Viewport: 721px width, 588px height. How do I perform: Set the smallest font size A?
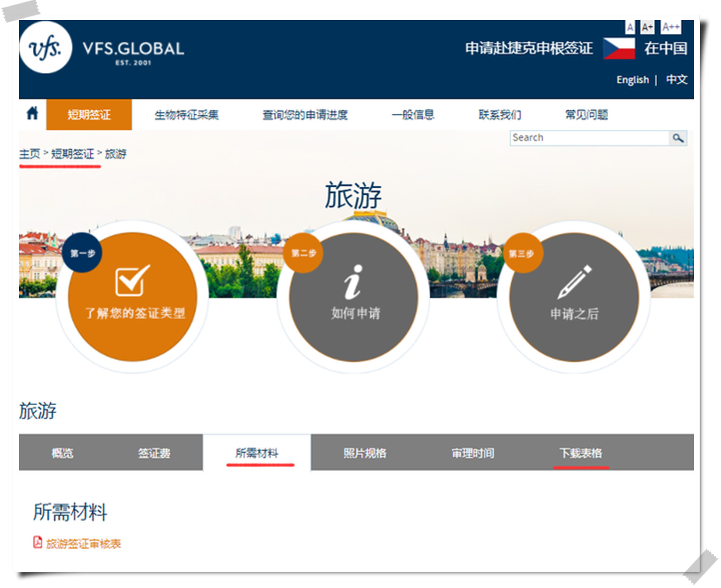(x=630, y=27)
